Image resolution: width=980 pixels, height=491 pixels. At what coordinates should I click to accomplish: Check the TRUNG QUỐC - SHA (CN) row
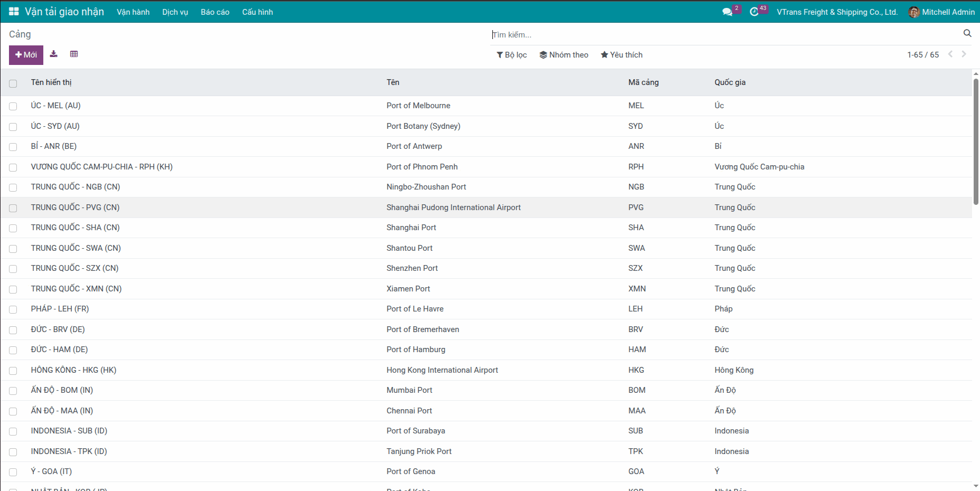pyautogui.click(x=13, y=228)
